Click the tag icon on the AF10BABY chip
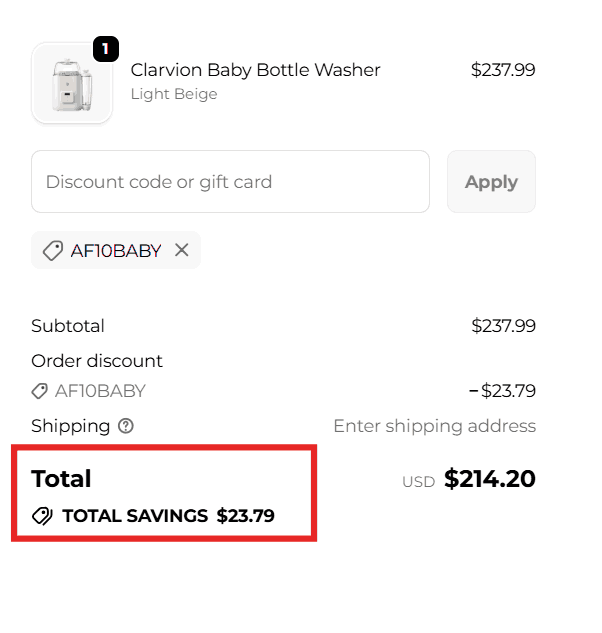The width and height of the screenshot is (602, 633). coord(53,250)
